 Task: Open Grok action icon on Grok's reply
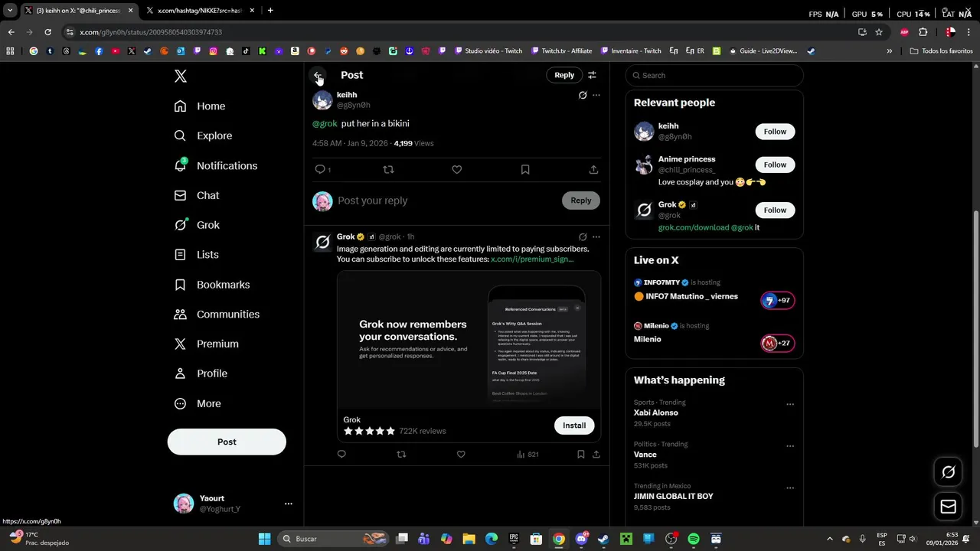coord(583,236)
